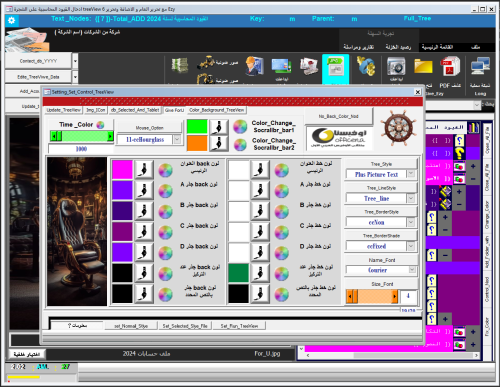Screen dimensions: 500x387
Task: Select the Color_Background_TreeView tab
Action: [x=216, y=110]
